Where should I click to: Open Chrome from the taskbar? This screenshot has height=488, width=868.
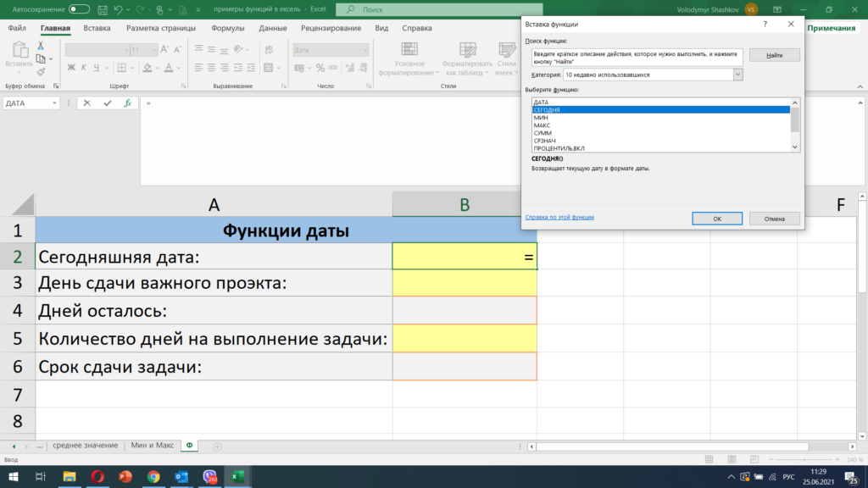(153, 476)
